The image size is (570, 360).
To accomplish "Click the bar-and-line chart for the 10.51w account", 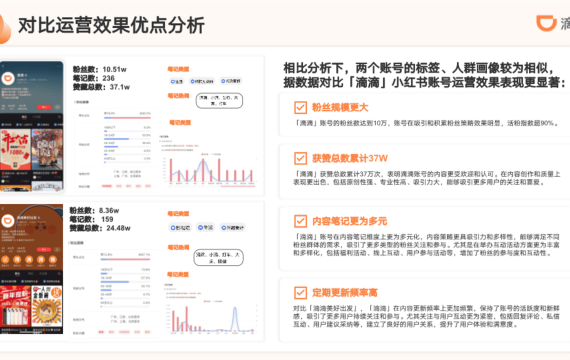I will click(210, 169).
